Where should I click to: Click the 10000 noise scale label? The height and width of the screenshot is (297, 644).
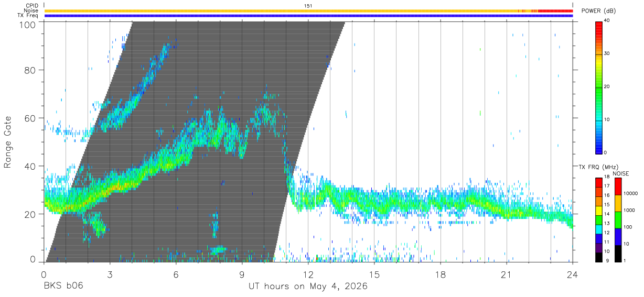click(x=631, y=194)
